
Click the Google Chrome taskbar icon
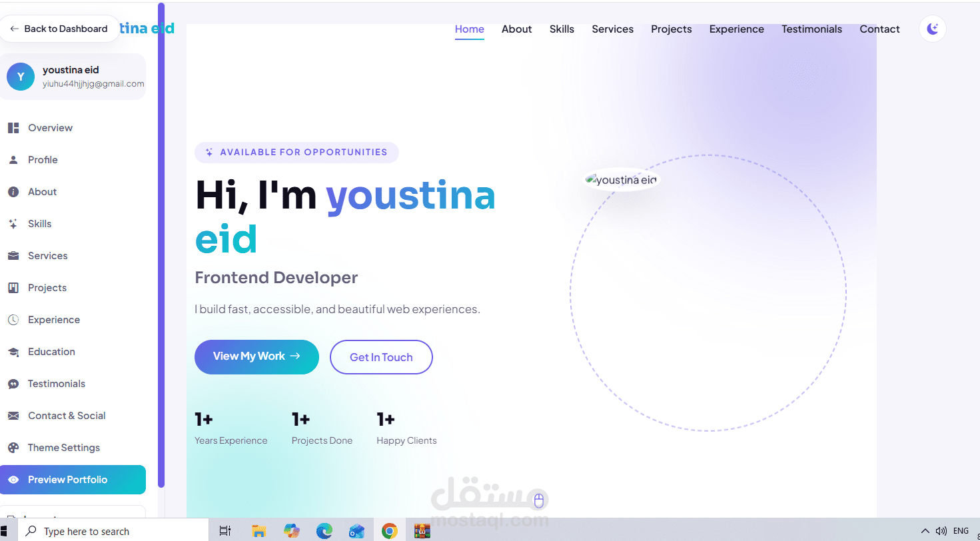click(x=390, y=531)
